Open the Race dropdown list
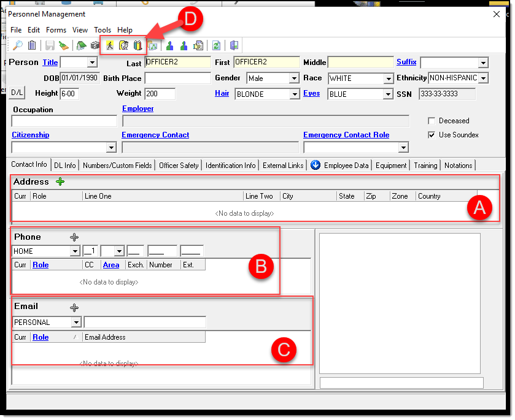The image size is (515, 420). coord(388,78)
